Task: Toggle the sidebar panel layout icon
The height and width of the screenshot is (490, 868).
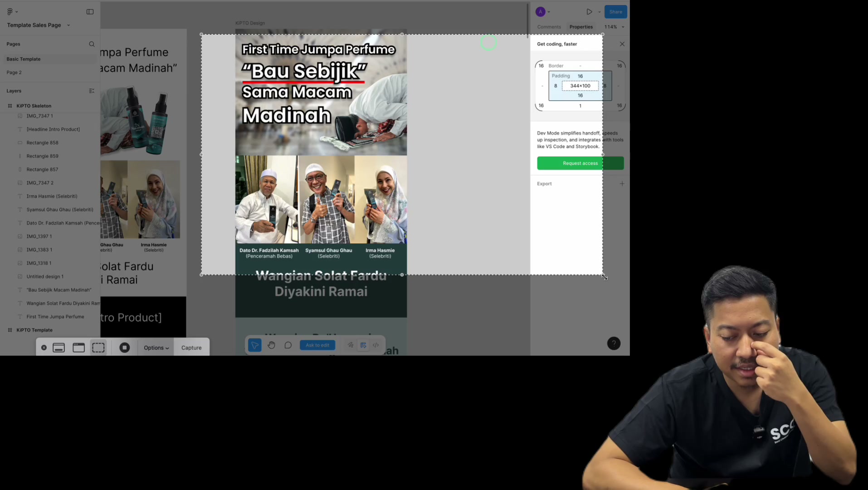Action: [x=90, y=12]
